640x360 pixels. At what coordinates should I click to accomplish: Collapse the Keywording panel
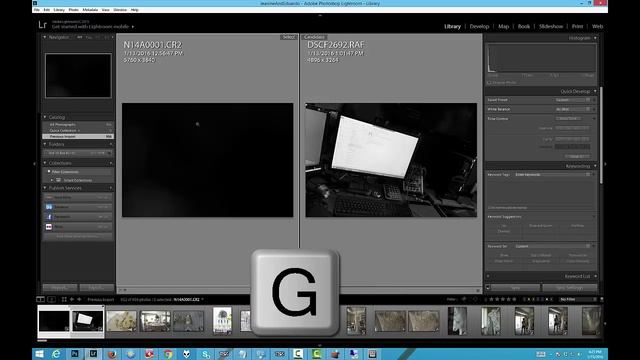tap(595, 166)
